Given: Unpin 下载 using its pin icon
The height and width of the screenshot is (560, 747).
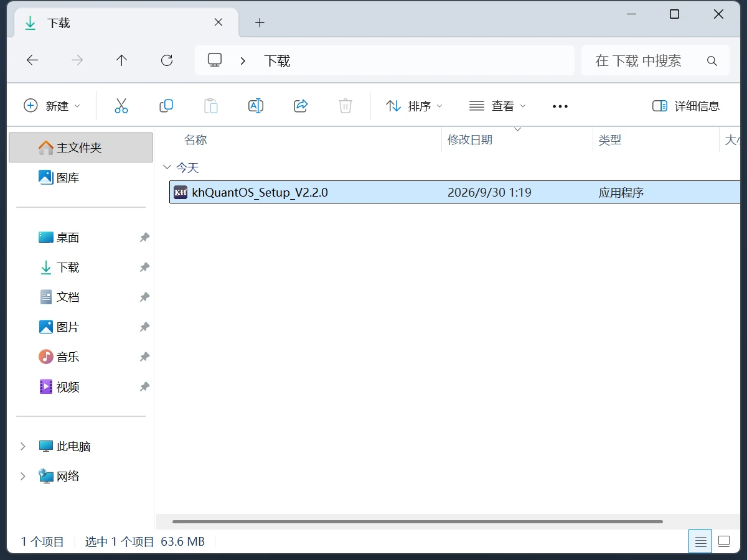Looking at the screenshot, I should [x=144, y=267].
